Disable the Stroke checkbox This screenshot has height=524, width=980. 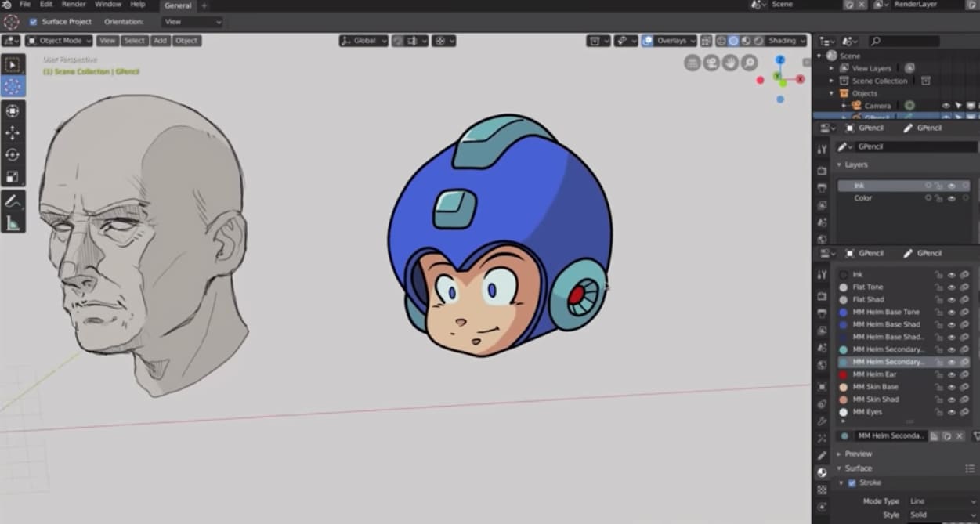pos(852,482)
